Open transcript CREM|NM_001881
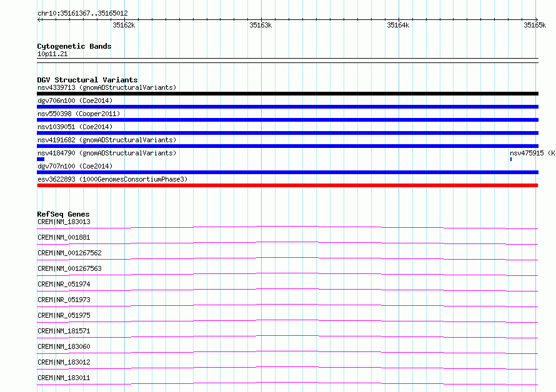 click(x=64, y=237)
